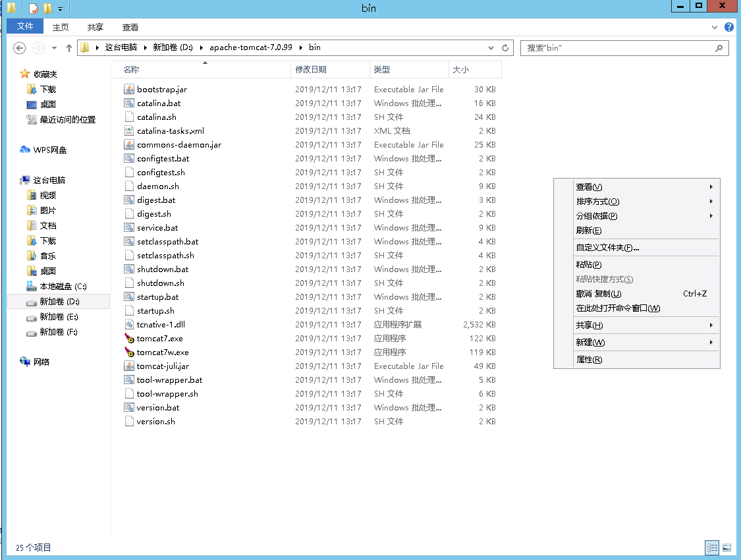Expand the address bar history dropdown
The width and height of the screenshot is (741, 560).
click(x=491, y=48)
